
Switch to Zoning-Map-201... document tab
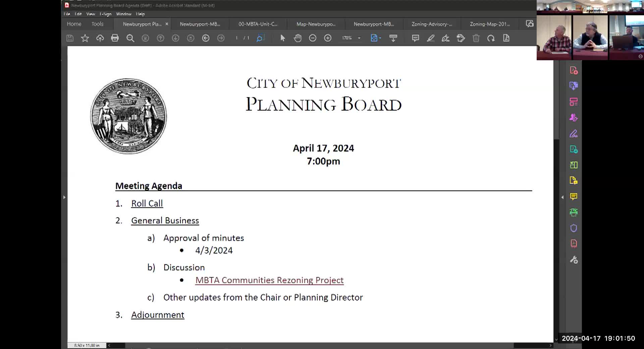pos(490,24)
